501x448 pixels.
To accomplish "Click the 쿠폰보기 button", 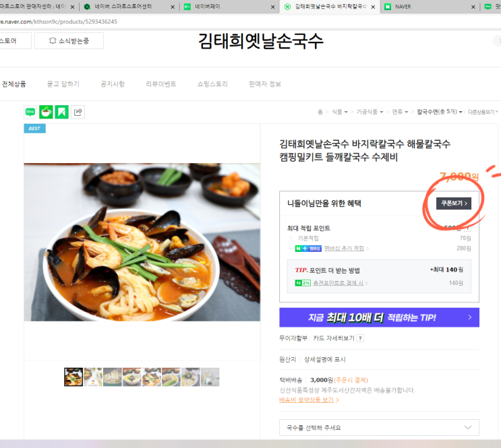I will tap(454, 203).
